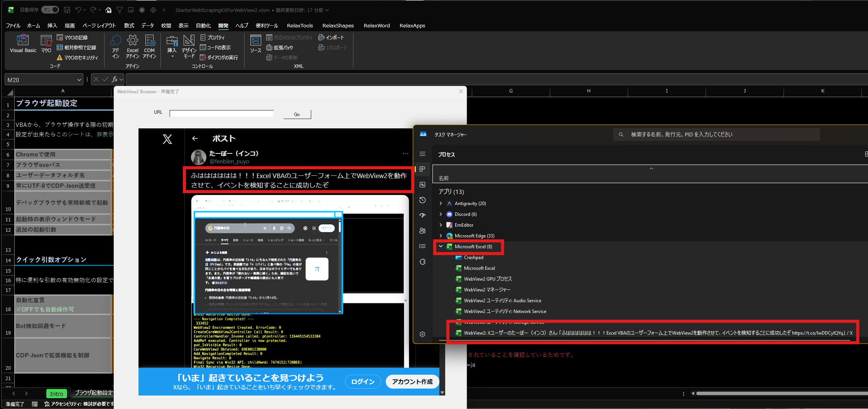Viewport: 868px width, 409px height.
Task: Open control プロパティ in ribbon
Action: 213,37
